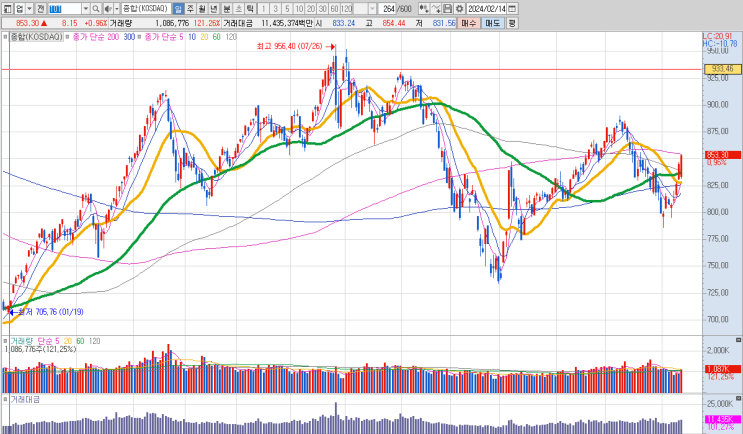Select the 일 daily period button

178,9
